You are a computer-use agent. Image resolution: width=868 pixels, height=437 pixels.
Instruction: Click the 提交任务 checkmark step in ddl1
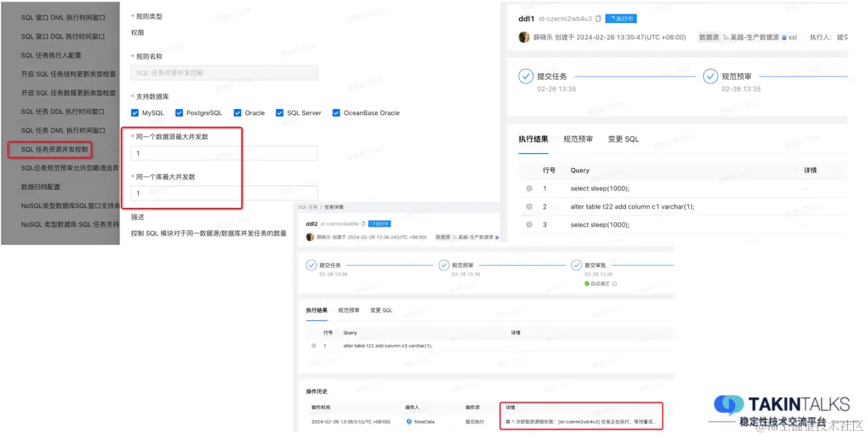(x=526, y=77)
